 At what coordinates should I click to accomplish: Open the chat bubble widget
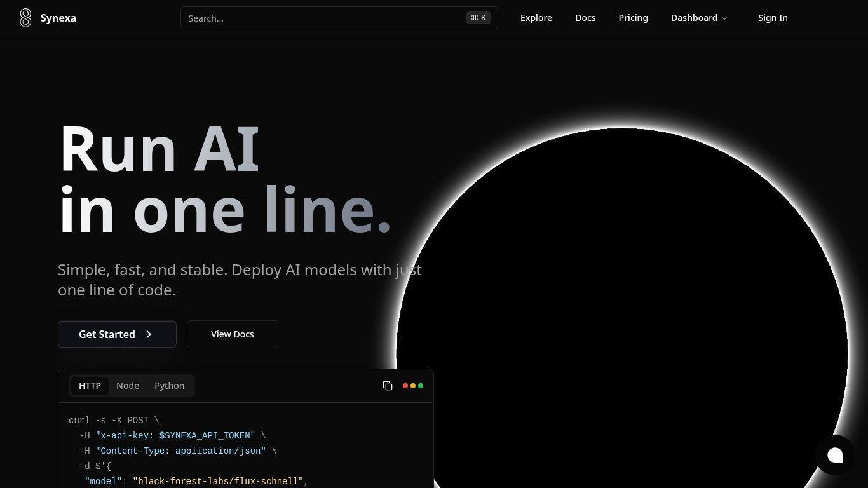click(835, 455)
